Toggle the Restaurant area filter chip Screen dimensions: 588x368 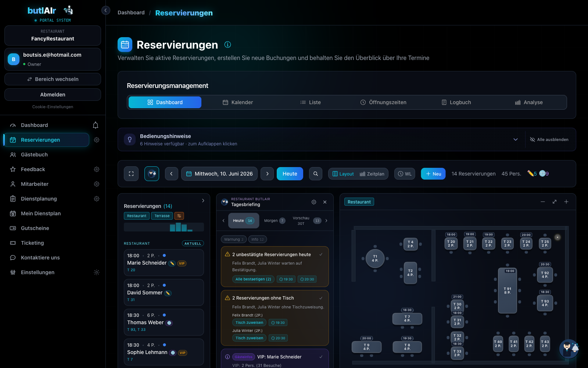coord(137,216)
